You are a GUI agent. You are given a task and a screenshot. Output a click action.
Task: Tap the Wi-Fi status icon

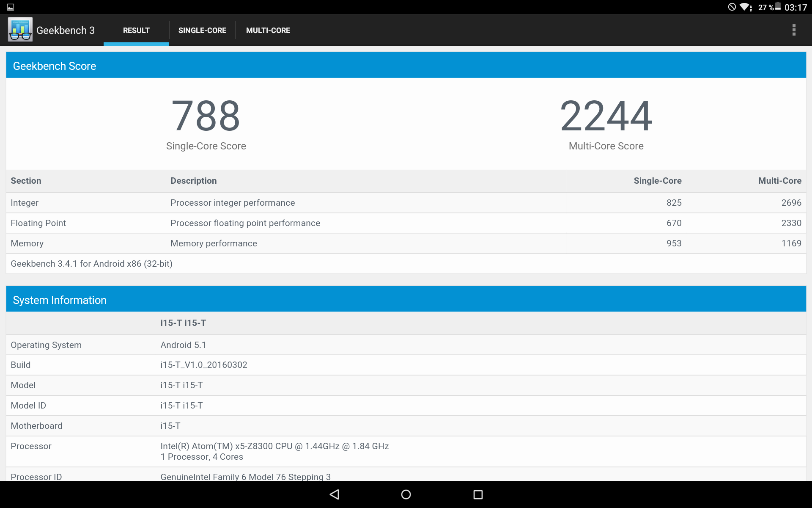tap(745, 7)
